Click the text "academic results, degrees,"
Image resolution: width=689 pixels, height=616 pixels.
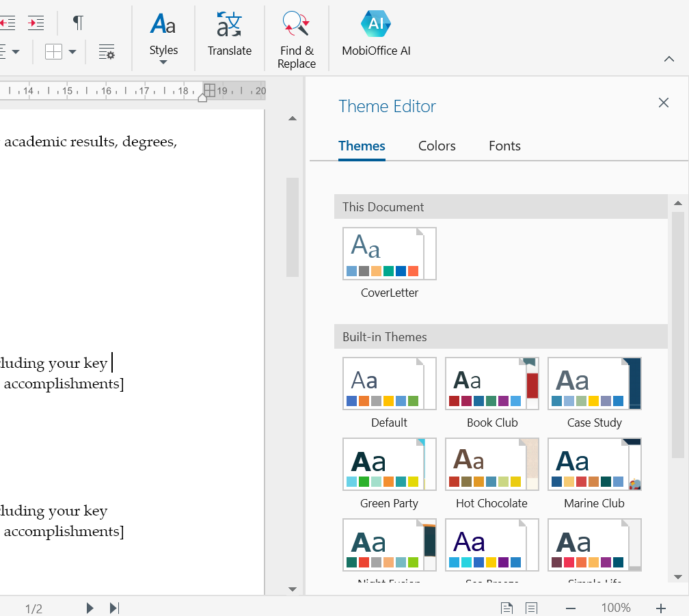click(90, 142)
